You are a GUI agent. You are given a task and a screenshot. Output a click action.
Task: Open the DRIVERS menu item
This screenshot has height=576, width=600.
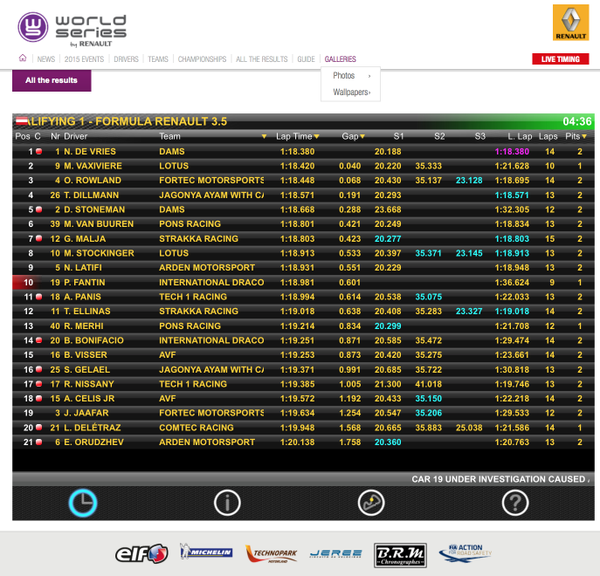[x=126, y=59]
